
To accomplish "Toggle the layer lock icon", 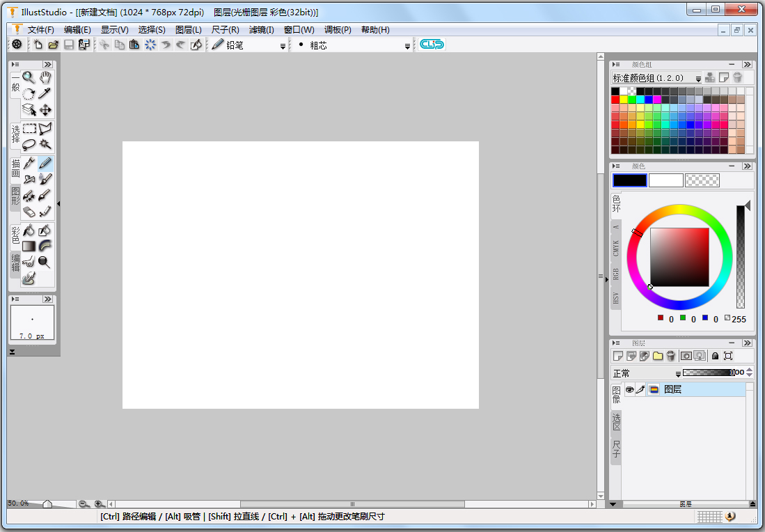I will pos(715,356).
